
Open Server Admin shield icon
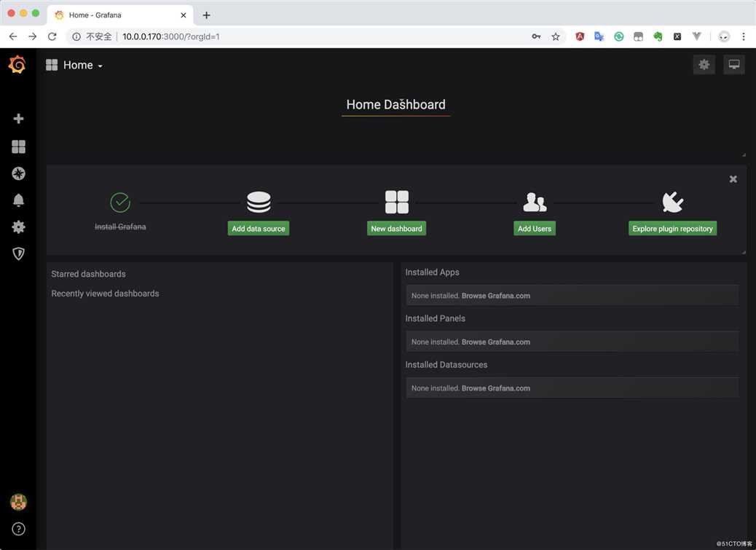[18, 254]
